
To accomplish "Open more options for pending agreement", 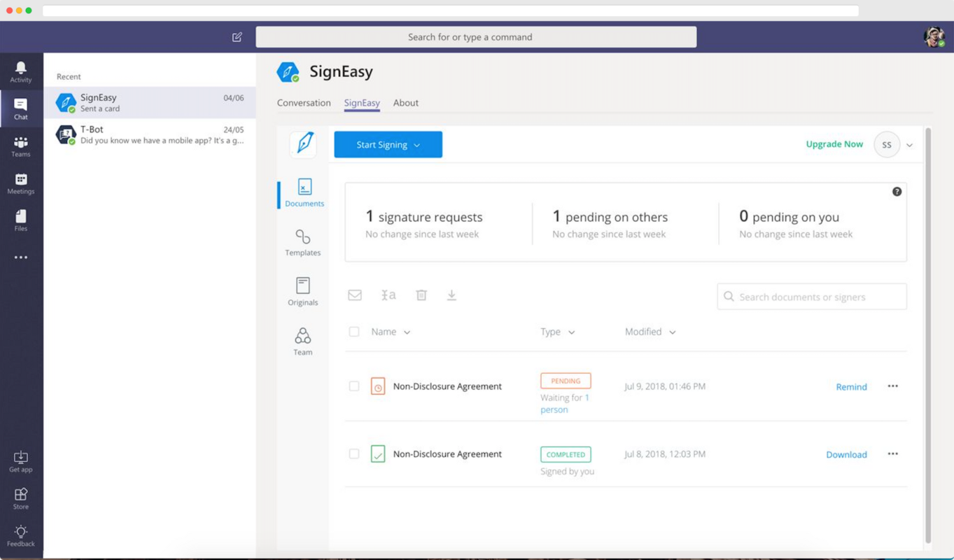I will [x=893, y=386].
